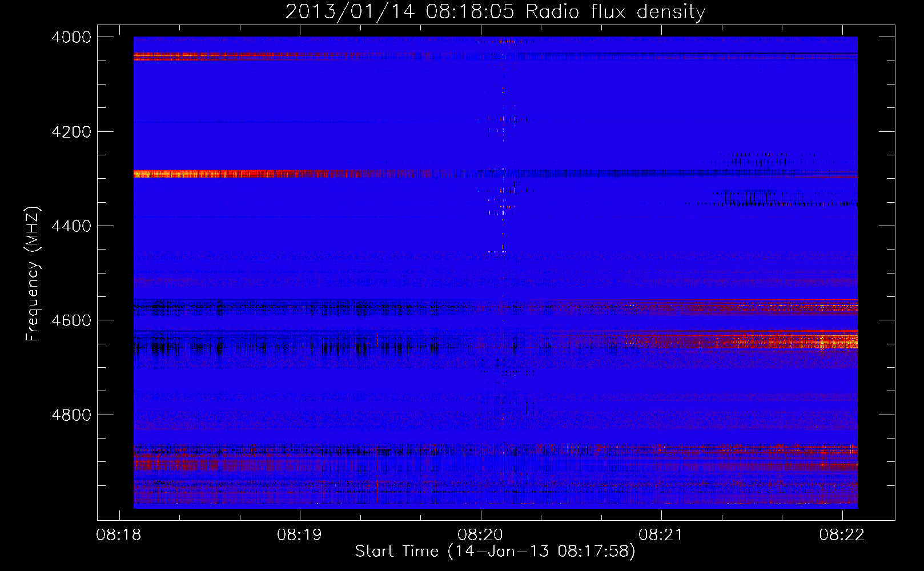This screenshot has height=571, width=924.
Task: Click the plot title "2013/01/14 08:18:05 Radio flux density"
Action: 495,11
